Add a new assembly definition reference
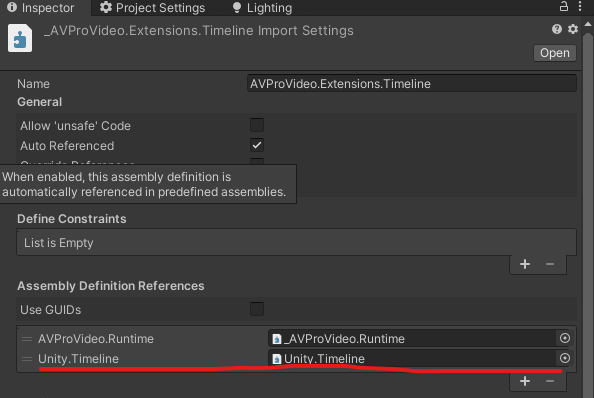Image resolution: width=594 pixels, height=398 pixels. 525,381
